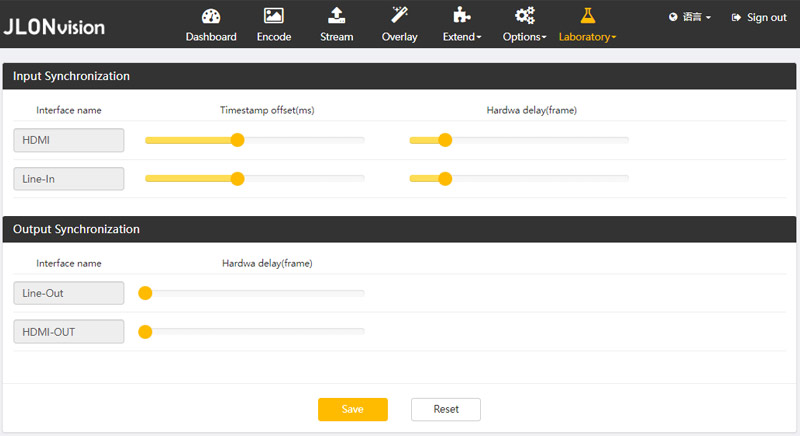Go to the Encode page label

pyautogui.click(x=273, y=37)
